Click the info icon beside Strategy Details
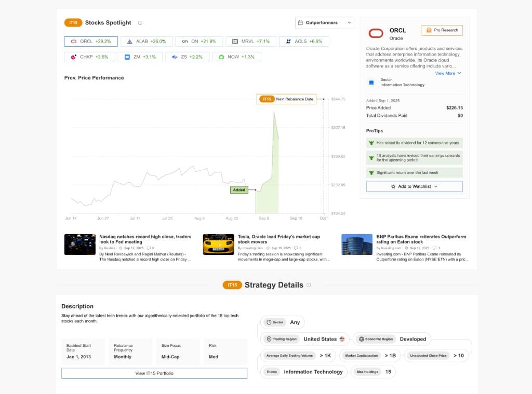 309,285
